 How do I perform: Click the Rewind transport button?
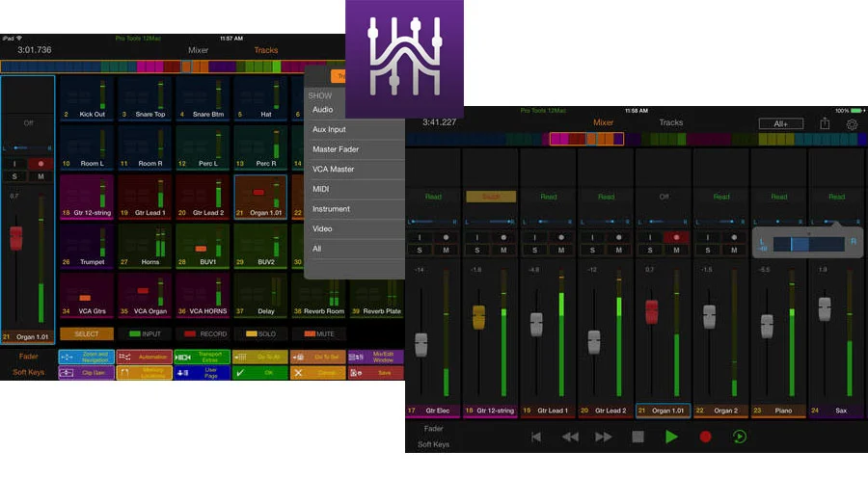[x=570, y=437]
